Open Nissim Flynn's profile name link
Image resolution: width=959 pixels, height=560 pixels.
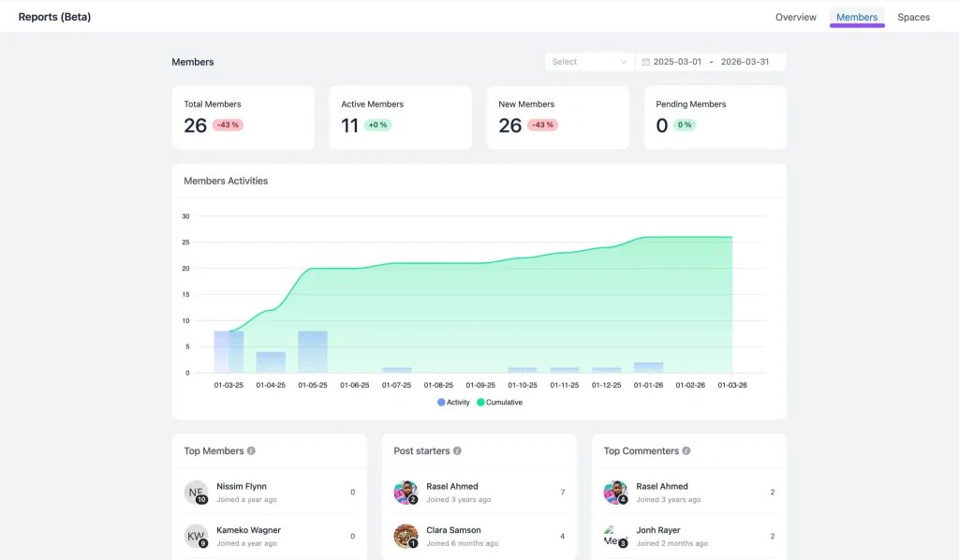(241, 486)
